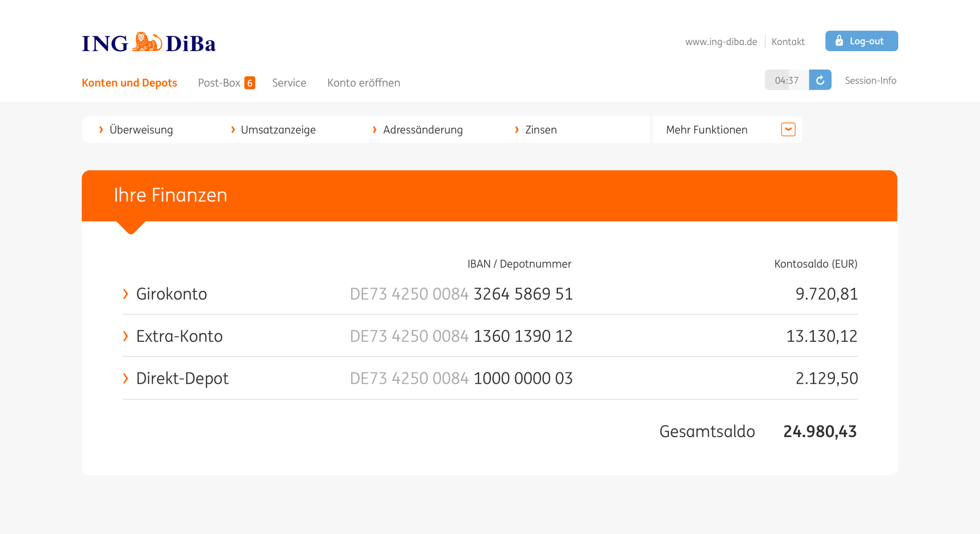Expand the Girokonto row arrow
This screenshot has width=980, height=534.
(x=126, y=294)
